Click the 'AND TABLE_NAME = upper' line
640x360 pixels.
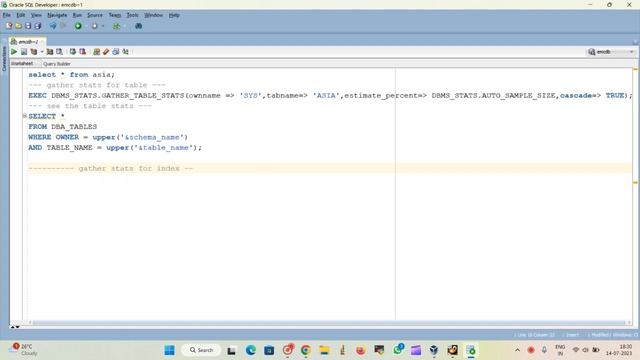115,147
